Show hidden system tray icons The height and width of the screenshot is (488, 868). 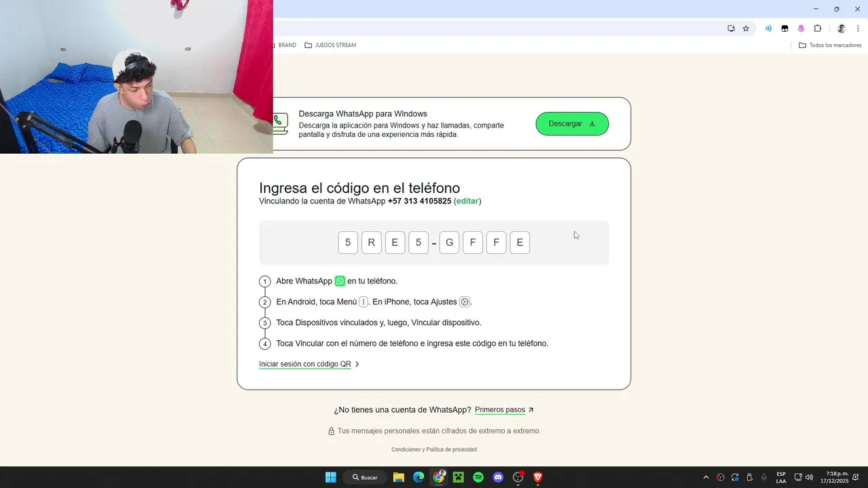point(706,477)
